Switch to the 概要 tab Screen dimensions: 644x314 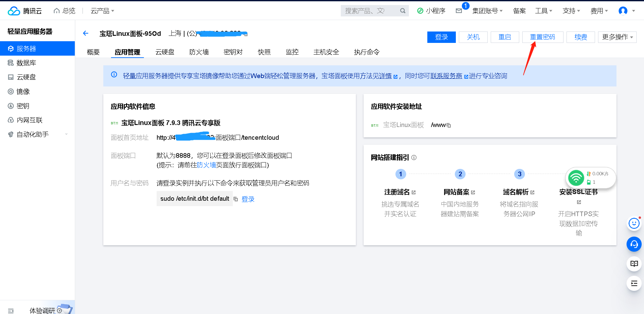point(93,52)
